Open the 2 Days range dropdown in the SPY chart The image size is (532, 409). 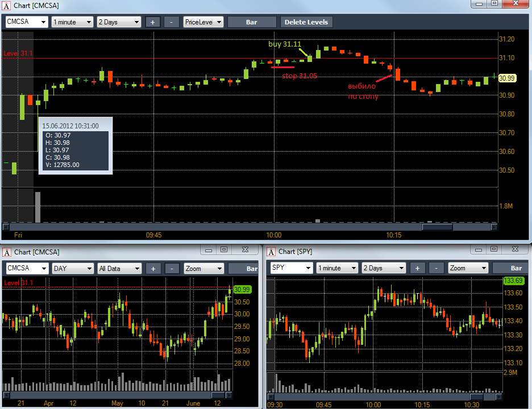click(384, 268)
